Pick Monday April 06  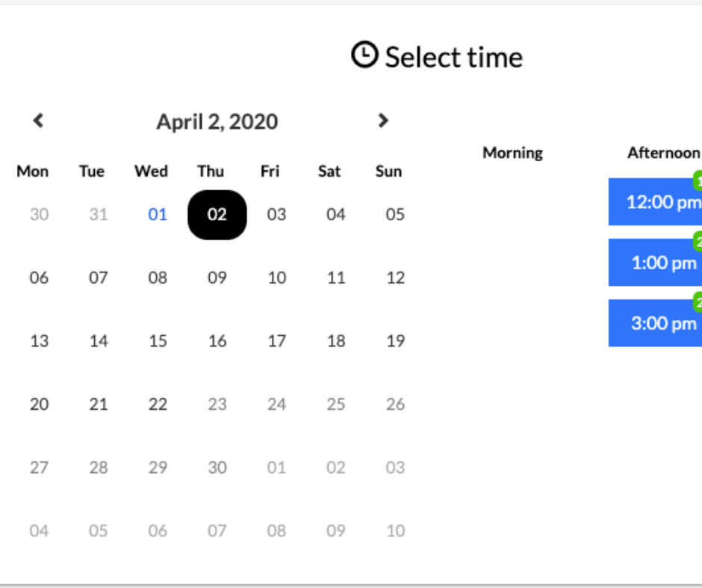pyautogui.click(x=39, y=278)
